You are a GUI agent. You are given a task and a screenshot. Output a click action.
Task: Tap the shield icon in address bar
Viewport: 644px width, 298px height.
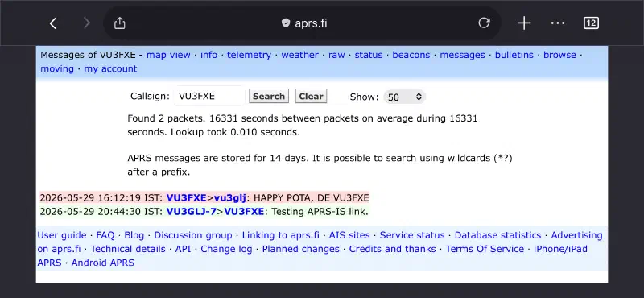286,23
